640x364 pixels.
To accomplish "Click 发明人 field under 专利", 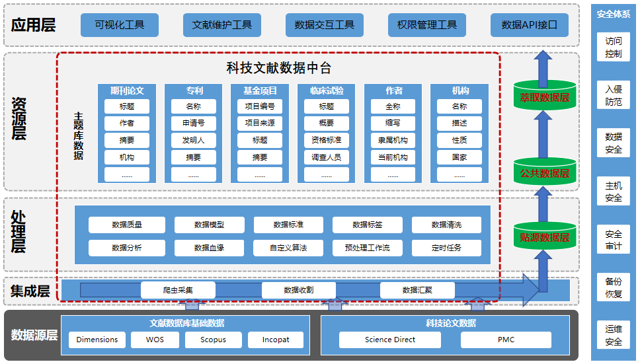I will (193, 140).
